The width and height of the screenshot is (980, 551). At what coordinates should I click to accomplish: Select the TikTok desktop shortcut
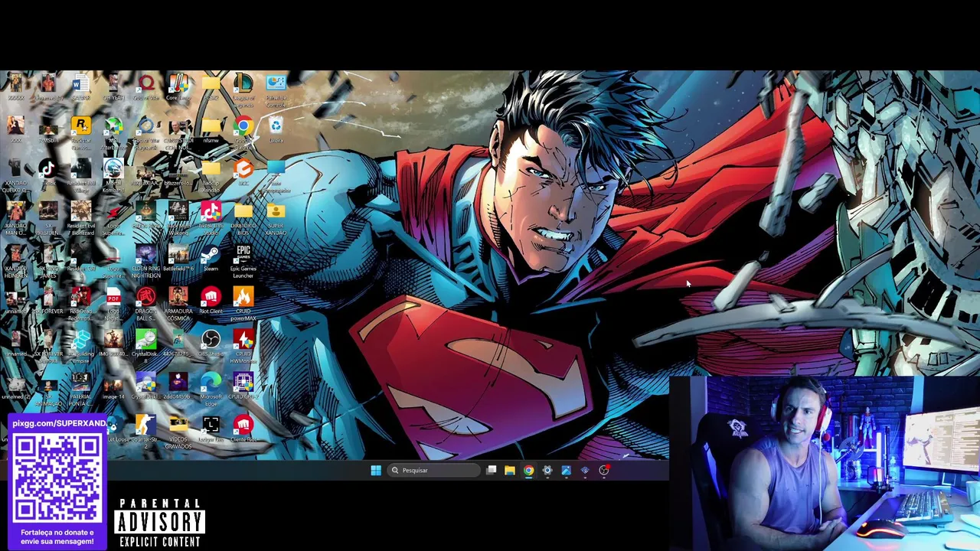(x=47, y=173)
